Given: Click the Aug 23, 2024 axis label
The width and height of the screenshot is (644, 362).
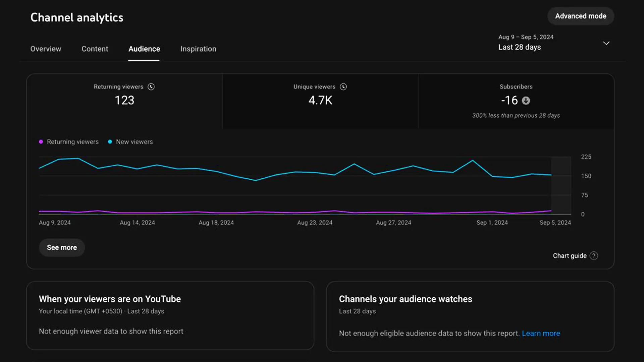Looking at the screenshot, I should click(315, 223).
